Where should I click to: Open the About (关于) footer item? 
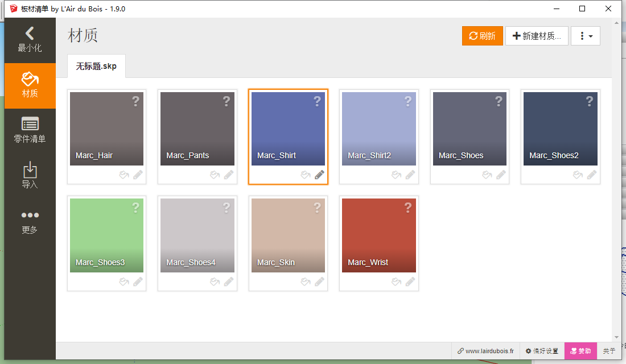pyautogui.click(x=609, y=351)
